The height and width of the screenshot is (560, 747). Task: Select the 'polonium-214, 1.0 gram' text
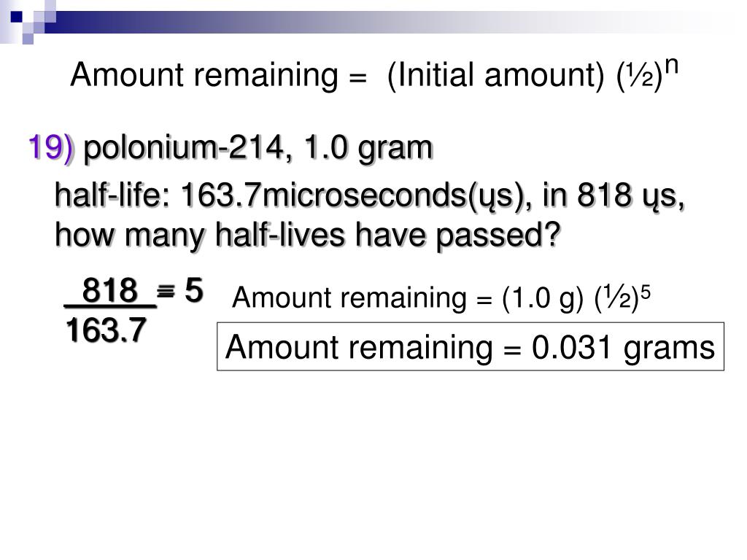click(258, 148)
